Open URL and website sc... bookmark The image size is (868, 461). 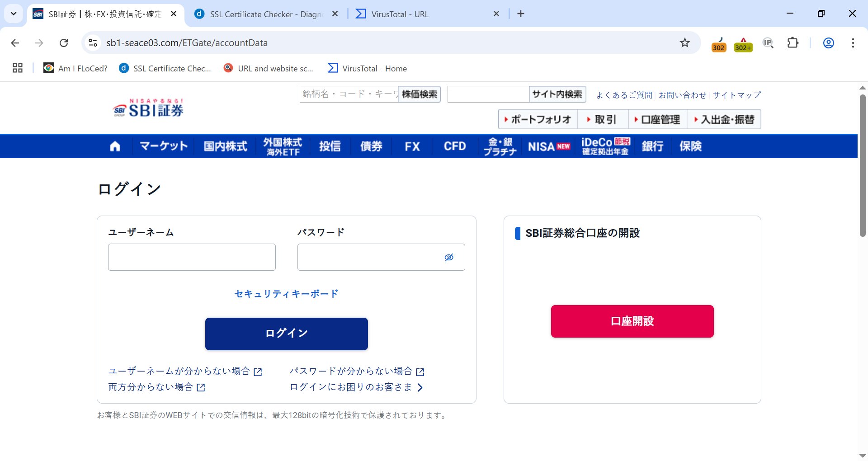[269, 68]
